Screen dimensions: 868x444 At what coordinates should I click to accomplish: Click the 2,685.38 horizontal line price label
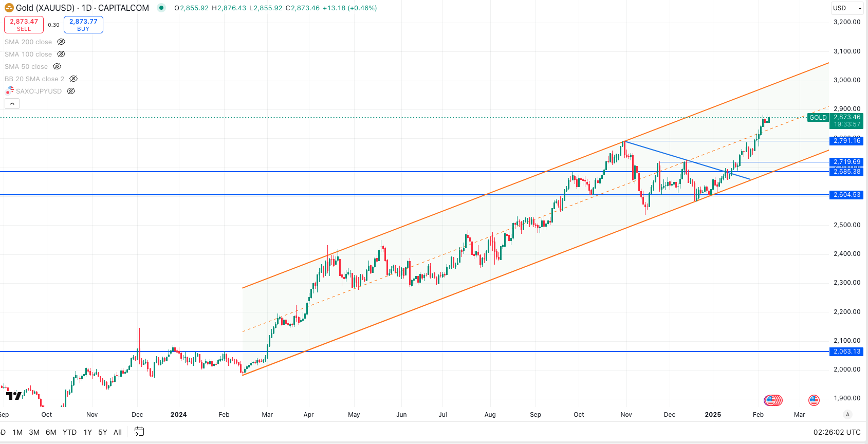[846, 172]
